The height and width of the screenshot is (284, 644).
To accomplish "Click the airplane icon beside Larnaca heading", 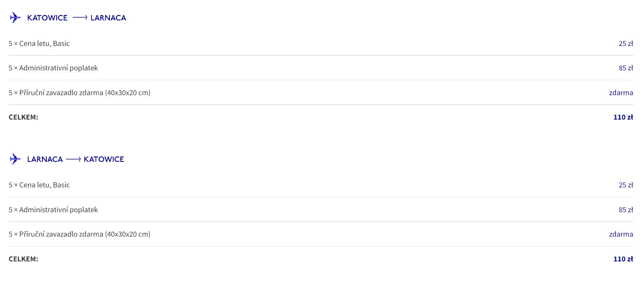I will (x=15, y=159).
